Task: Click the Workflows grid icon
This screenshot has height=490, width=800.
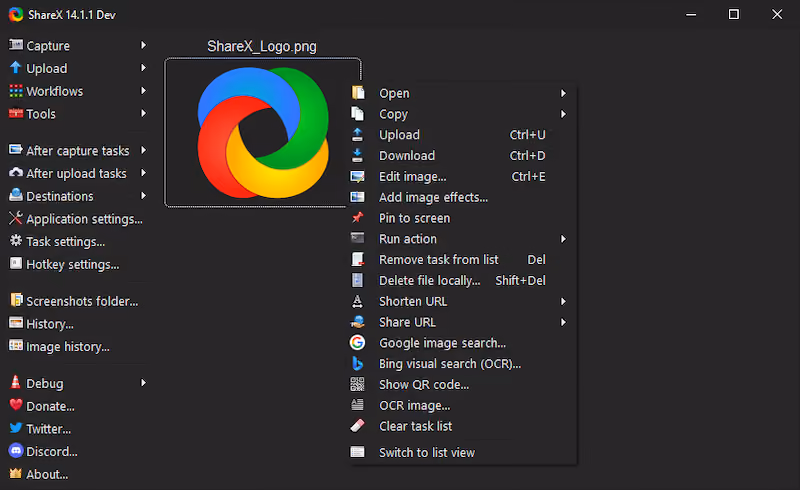Action: [16, 91]
